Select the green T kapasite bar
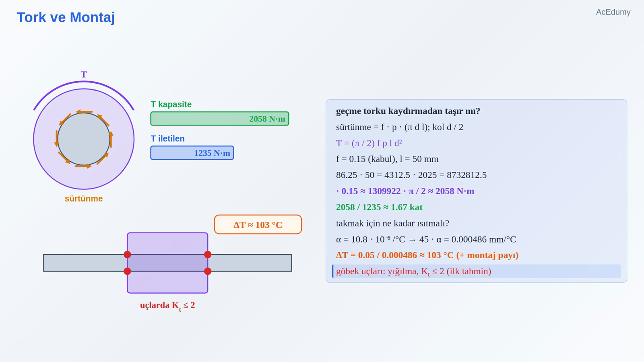Viewport: 644px width, 362px height. click(220, 119)
